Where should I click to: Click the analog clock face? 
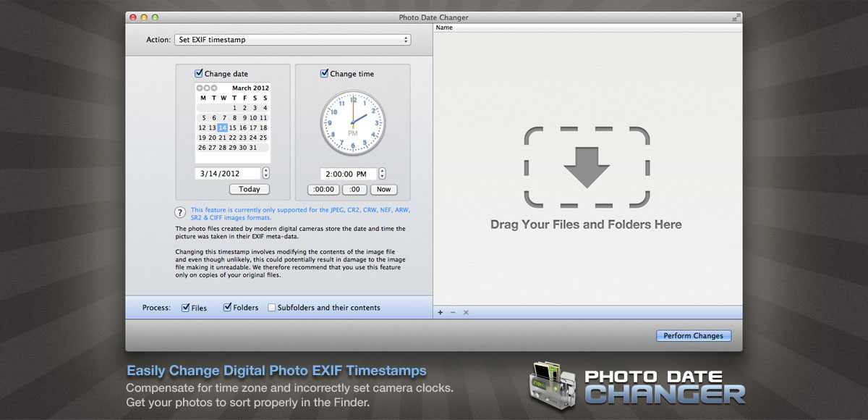pyautogui.click(x=353, y=123)
